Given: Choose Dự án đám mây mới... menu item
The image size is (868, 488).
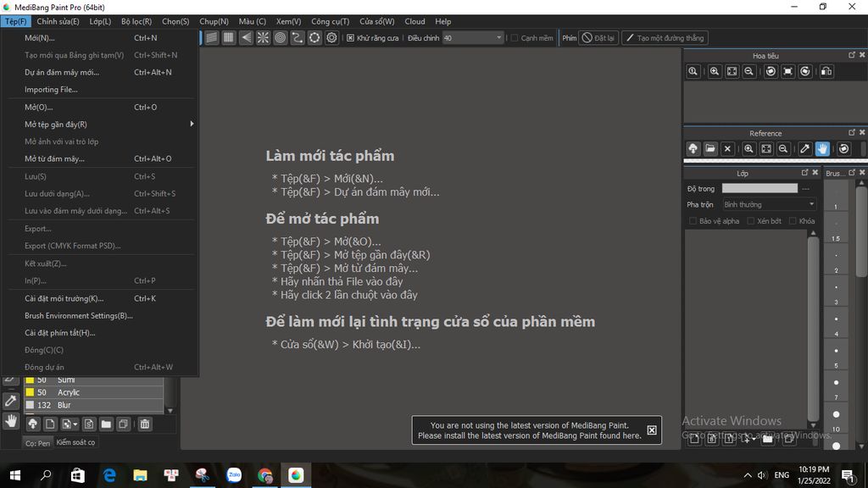Looking at the screenshot, I should [101, 73].
